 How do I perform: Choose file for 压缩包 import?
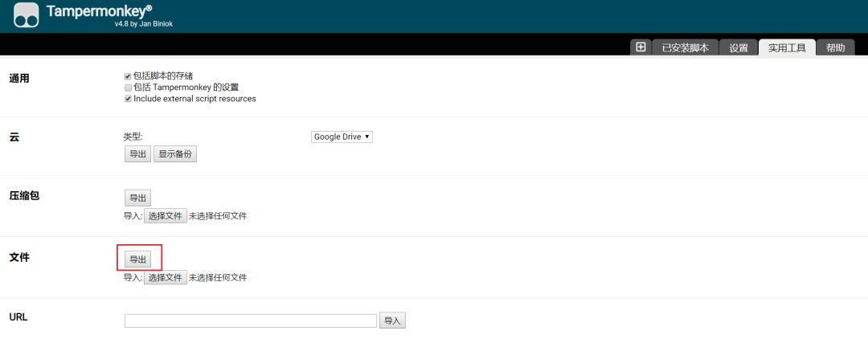(166, 216)
